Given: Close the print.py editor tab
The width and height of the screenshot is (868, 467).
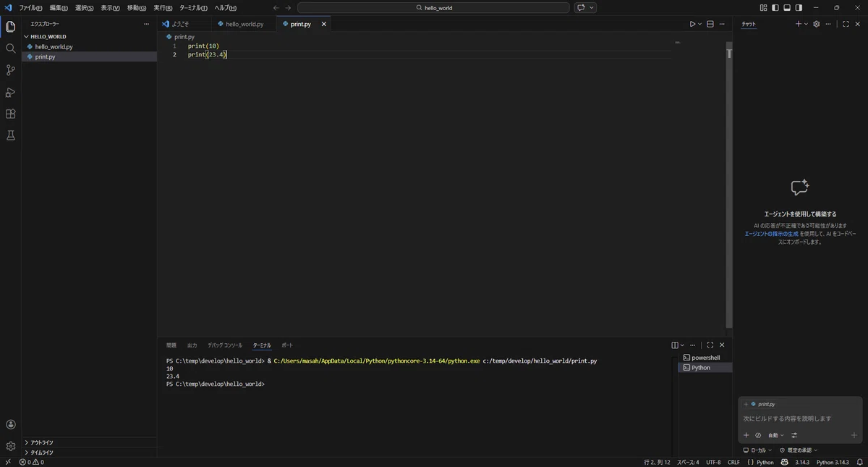Looking at the screenshot, I should coord(323,24).
